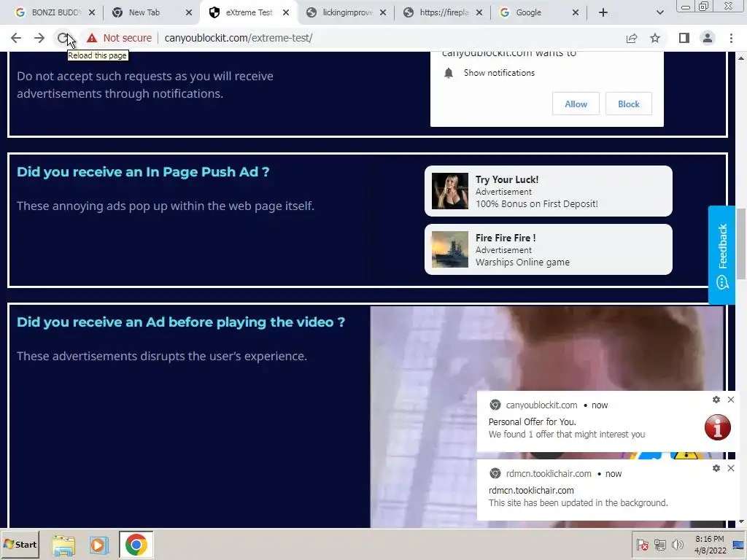Image resolution: width=747 pixels, height=560 pixels.
Task: Reload this page
Action: 63,38
